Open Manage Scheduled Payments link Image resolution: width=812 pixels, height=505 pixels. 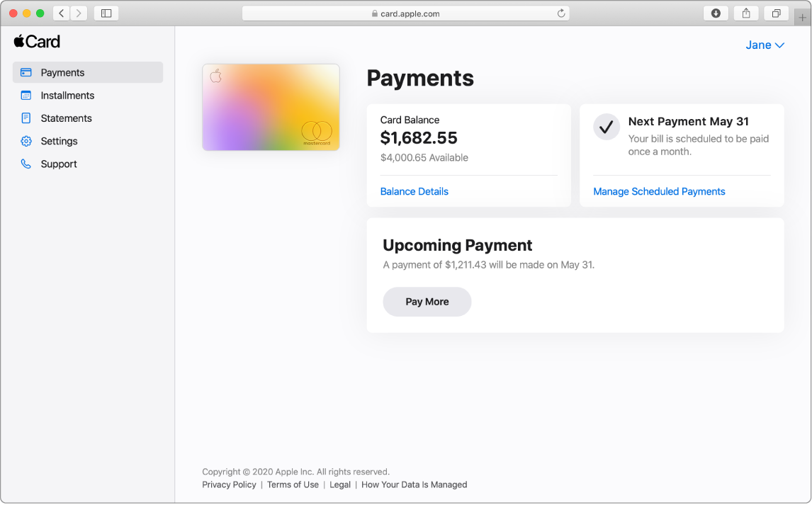pos(659,191)
